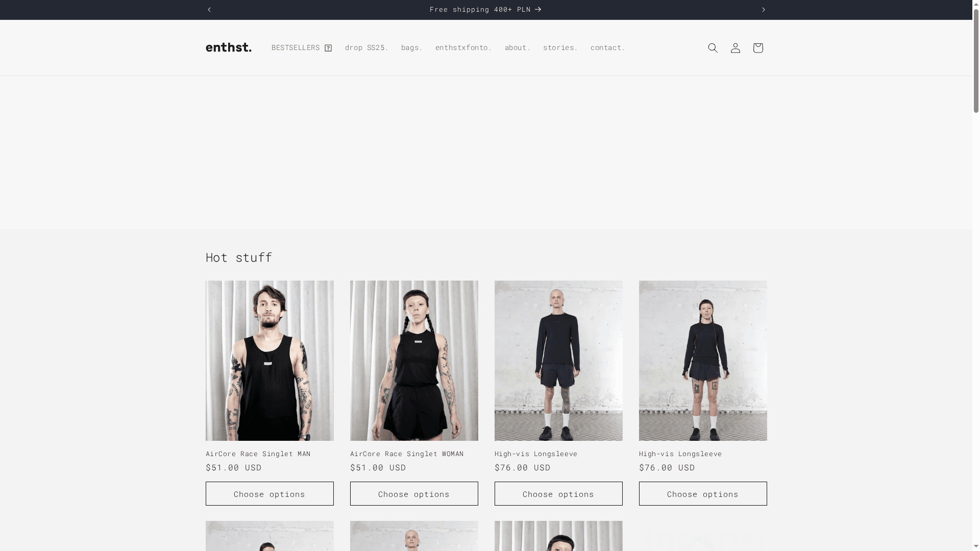This screenshot has height=551, width=980.
Task: Click the AirCore Race Singlet MAN product photo
Action: coord(269,360)
